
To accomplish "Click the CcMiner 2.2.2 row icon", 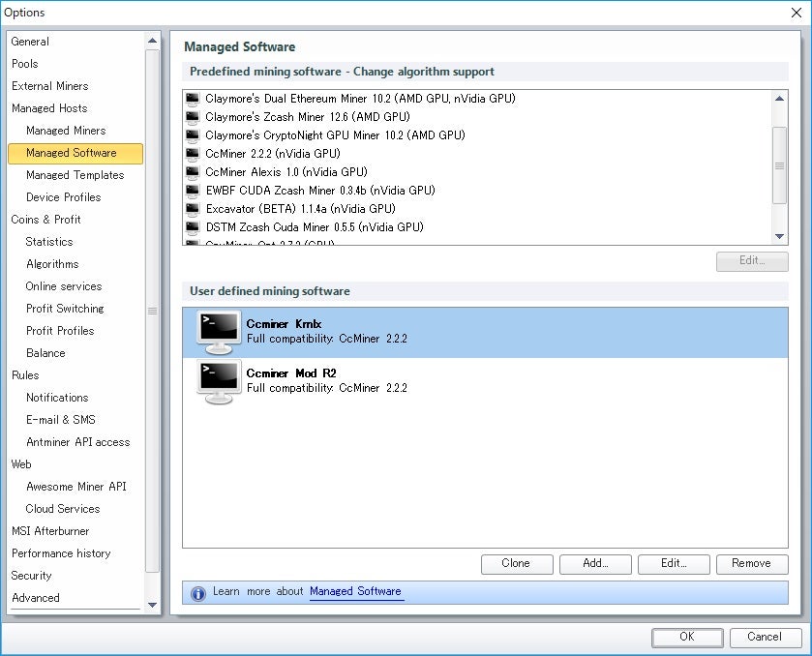I will click(x=193, y=154).
